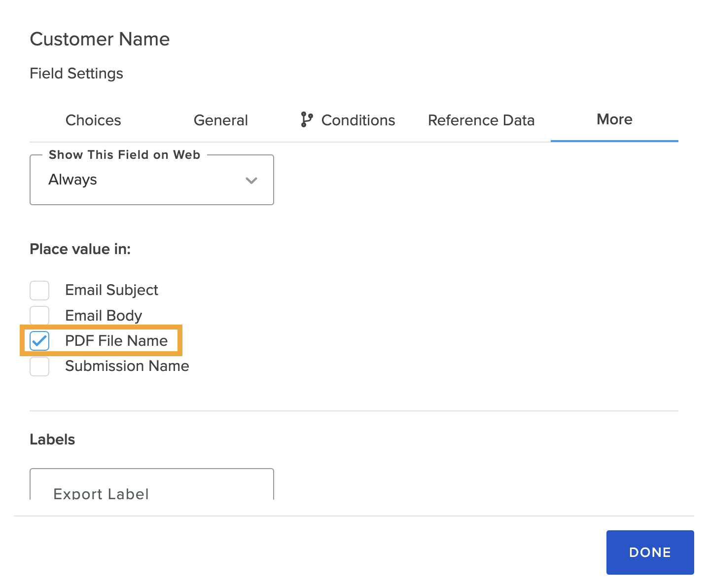708x588 pixels.
Task: Check the Submission Name checkbox
Action: click(x=39, y=367)
